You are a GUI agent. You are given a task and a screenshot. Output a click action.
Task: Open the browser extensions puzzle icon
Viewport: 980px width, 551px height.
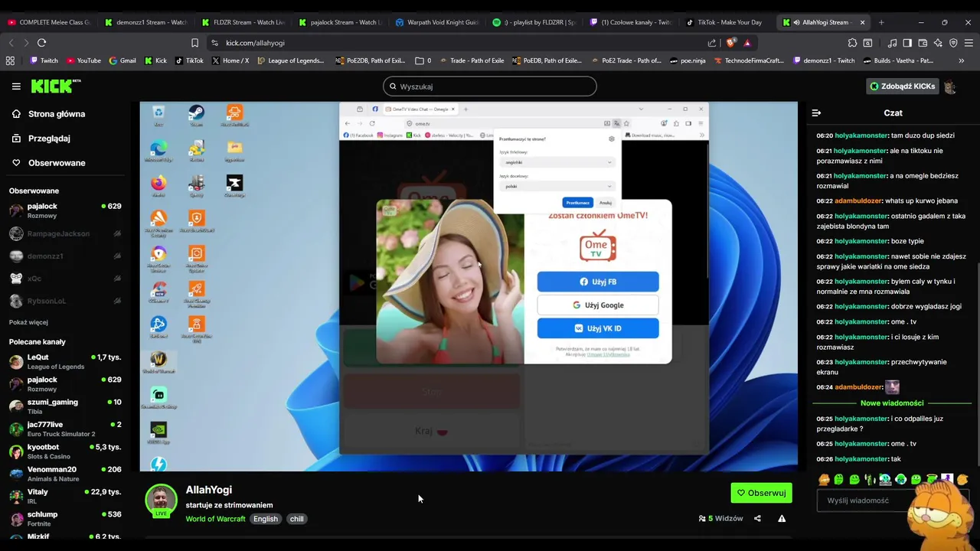(x=852, y=43)
